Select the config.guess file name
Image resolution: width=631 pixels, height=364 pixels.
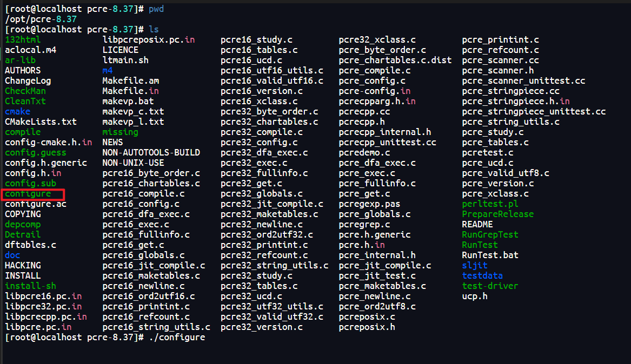(35, 153)
